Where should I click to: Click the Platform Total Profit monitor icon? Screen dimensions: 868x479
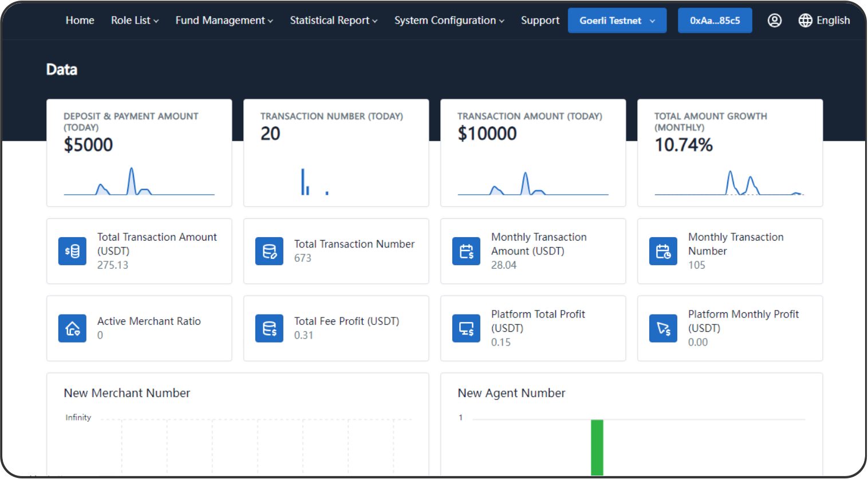coord(466,328)
